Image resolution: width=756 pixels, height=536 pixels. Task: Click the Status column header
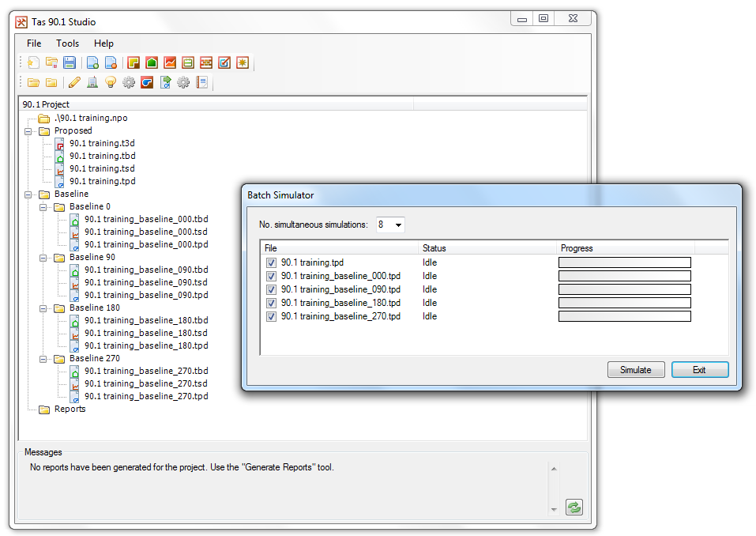[487, 248]
